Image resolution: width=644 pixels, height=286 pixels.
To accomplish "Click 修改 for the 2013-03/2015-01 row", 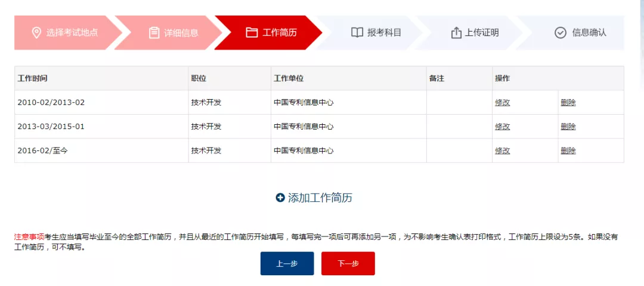I will coord(502,127).
